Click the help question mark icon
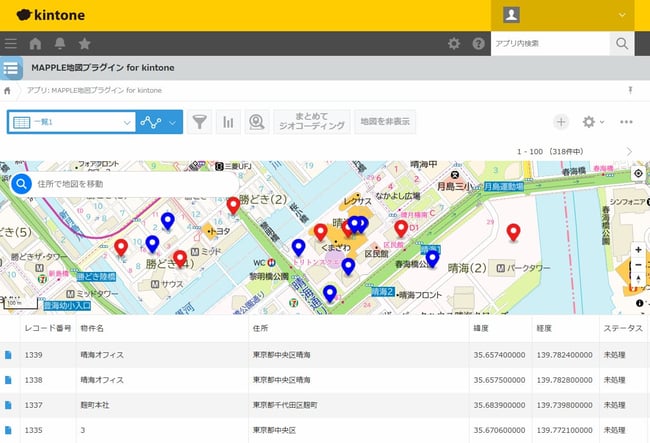Image resolution: width=650 pixels, height=443 pixels. click(x=478, y=44)
